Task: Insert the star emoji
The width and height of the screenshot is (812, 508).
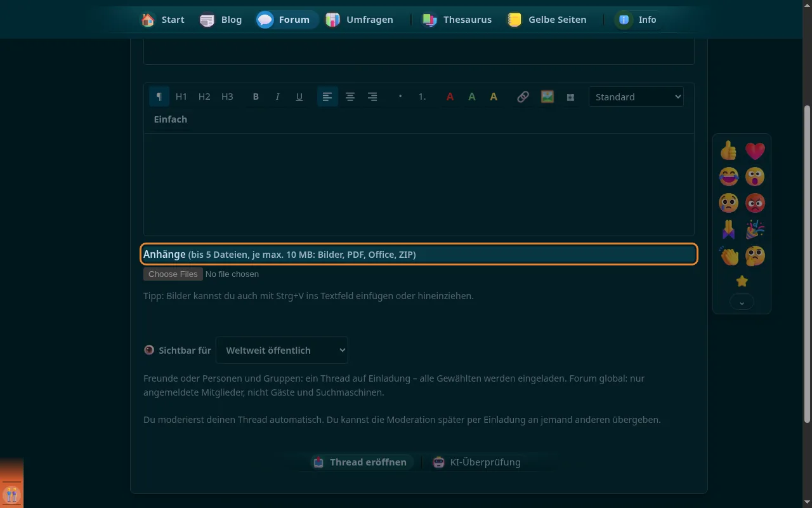Action: tap(742, 281)
